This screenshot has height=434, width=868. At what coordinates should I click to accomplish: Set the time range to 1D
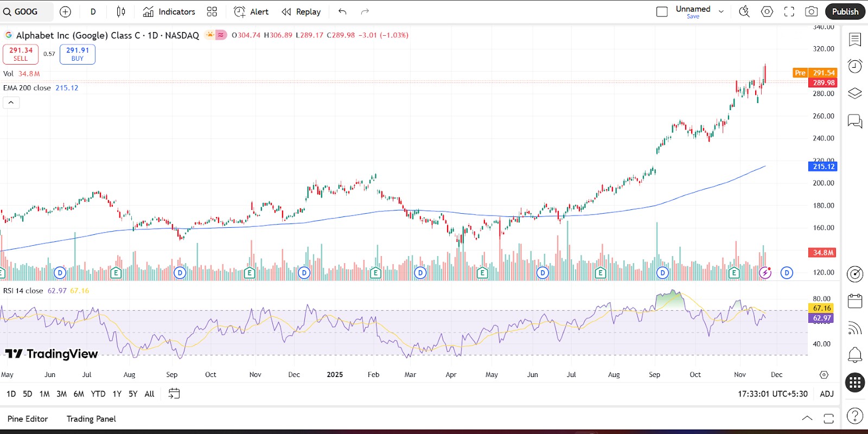coord(11,394)
